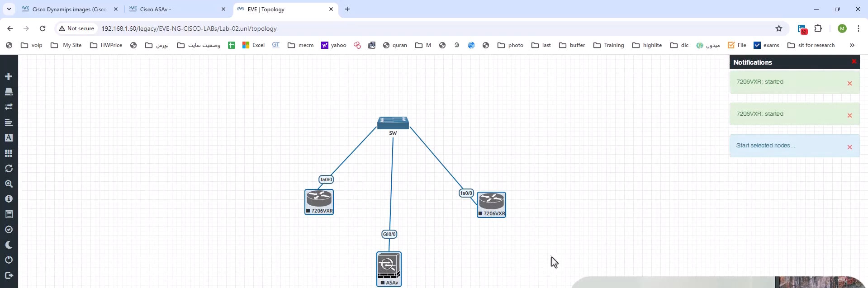Click the Zoom magnifier icon in the sidebar
The width and height of the screenshot is (868, 288).
pyautogui.click(x=9, y=184)
